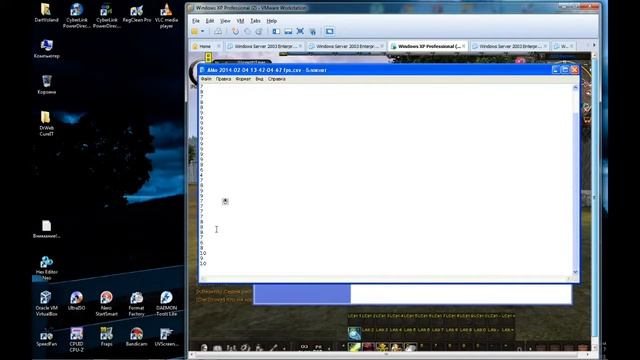Select the Внимание text file on desktop

pyautogui.click(x=47, y=229)
